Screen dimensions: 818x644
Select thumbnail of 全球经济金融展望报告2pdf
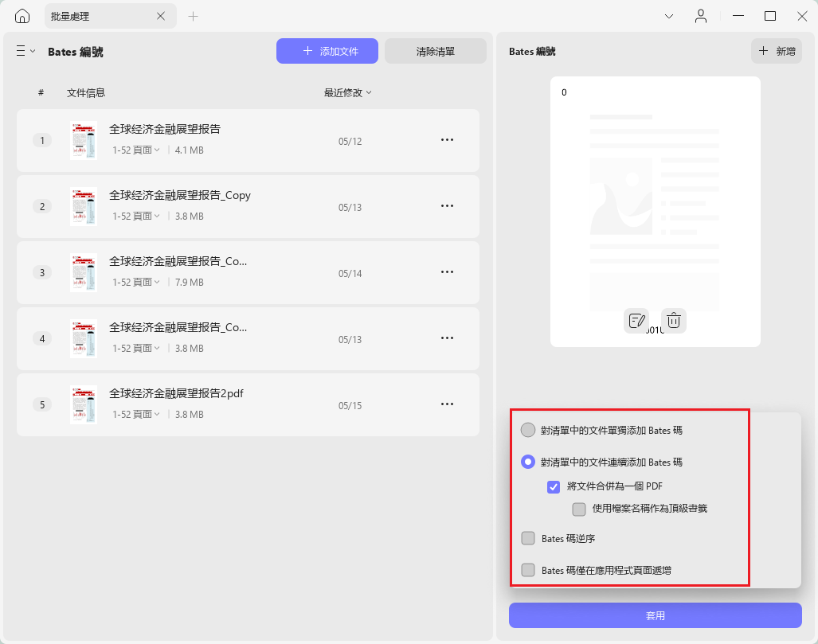coord(84,404)
